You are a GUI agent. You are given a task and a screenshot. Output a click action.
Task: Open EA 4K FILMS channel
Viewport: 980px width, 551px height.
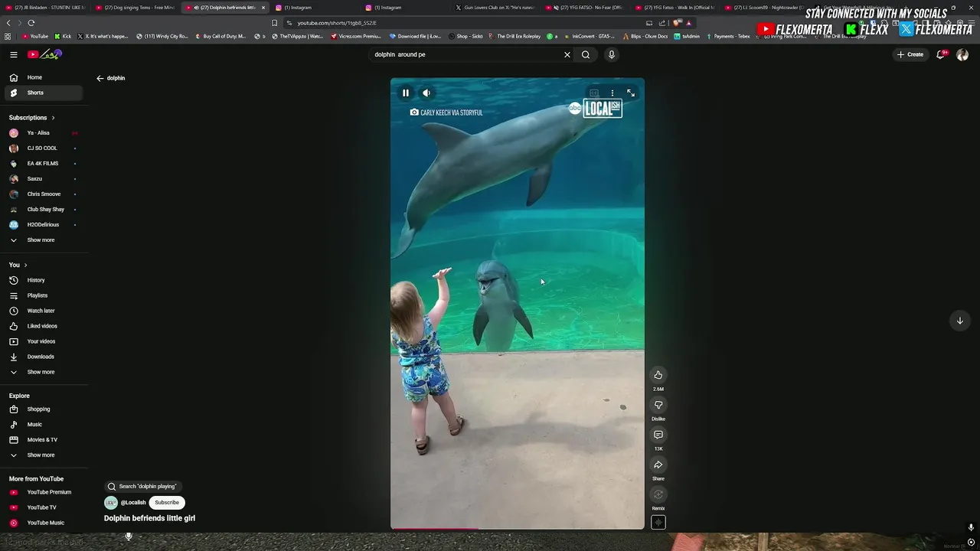[44, 164]
